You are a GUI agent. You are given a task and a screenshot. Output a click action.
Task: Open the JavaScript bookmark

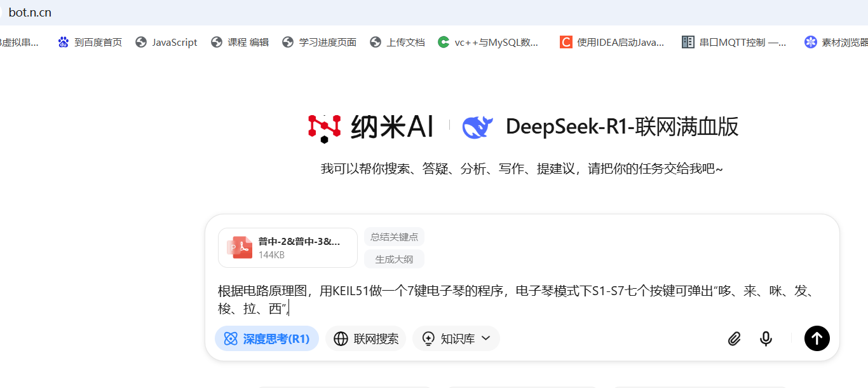166,43
